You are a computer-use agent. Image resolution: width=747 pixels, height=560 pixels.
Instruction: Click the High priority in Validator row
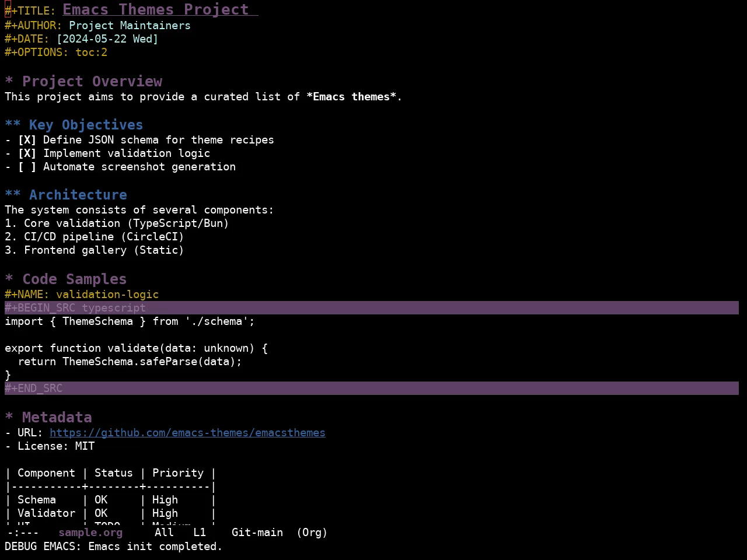[x=165, y=513]
